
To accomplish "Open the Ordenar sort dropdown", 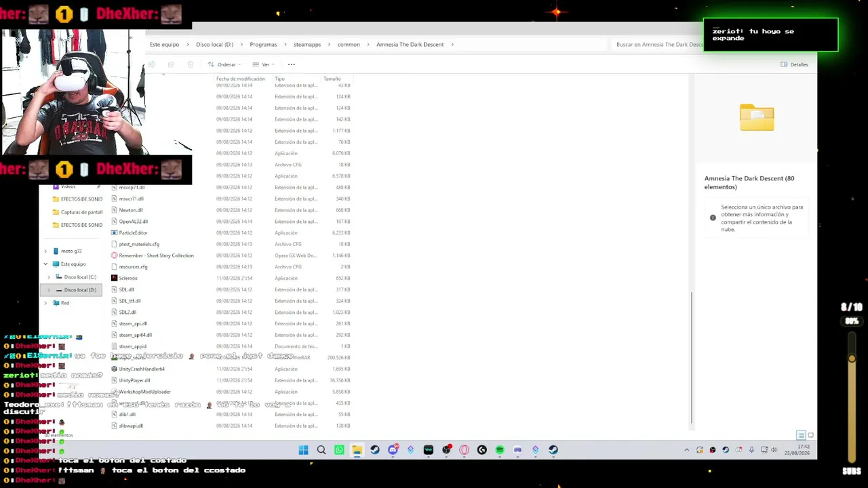I will [x=224, y=64].
